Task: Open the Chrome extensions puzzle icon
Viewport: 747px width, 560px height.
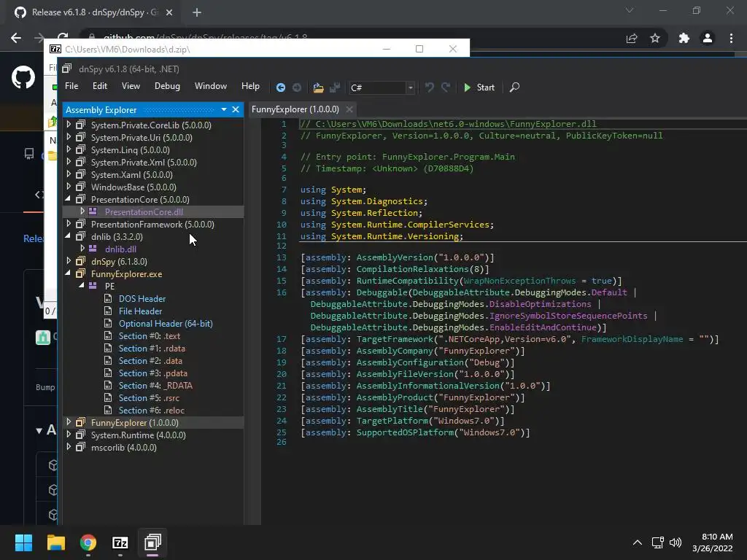Action: click(x=684, y=38)
